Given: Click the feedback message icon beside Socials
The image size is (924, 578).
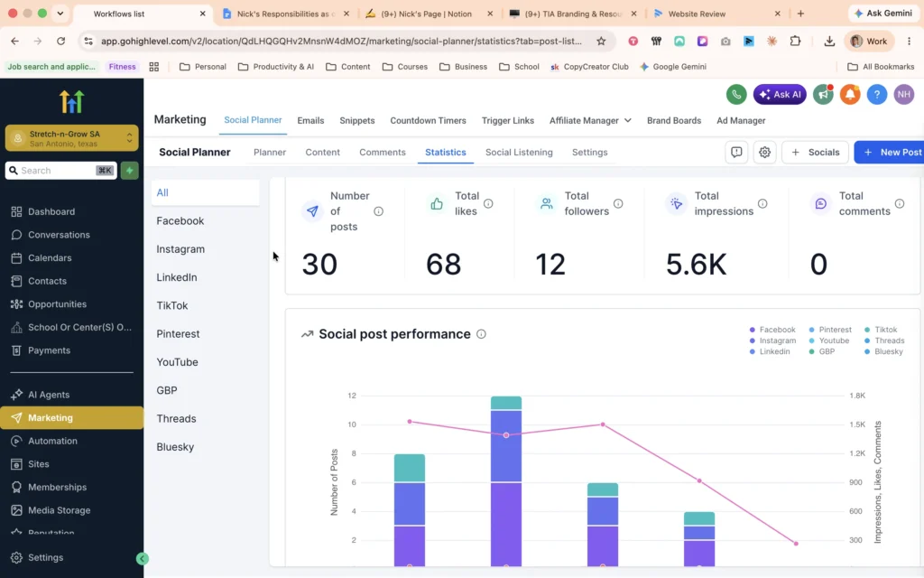Looking at the screenshot, I should 736,152.
